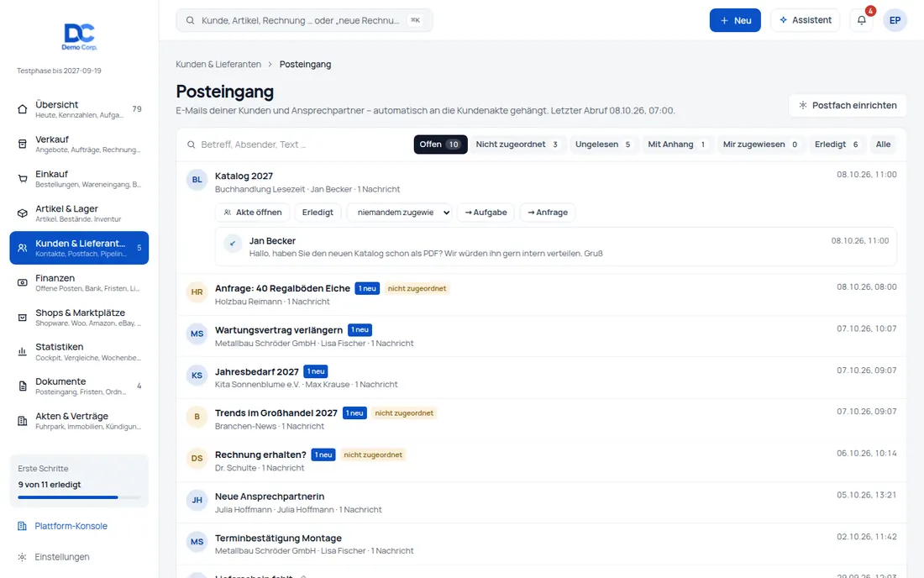Click nicht zugeordnet tag on Rechnung erhalten?
The image size is (924, 578).
tap(373, 455)
